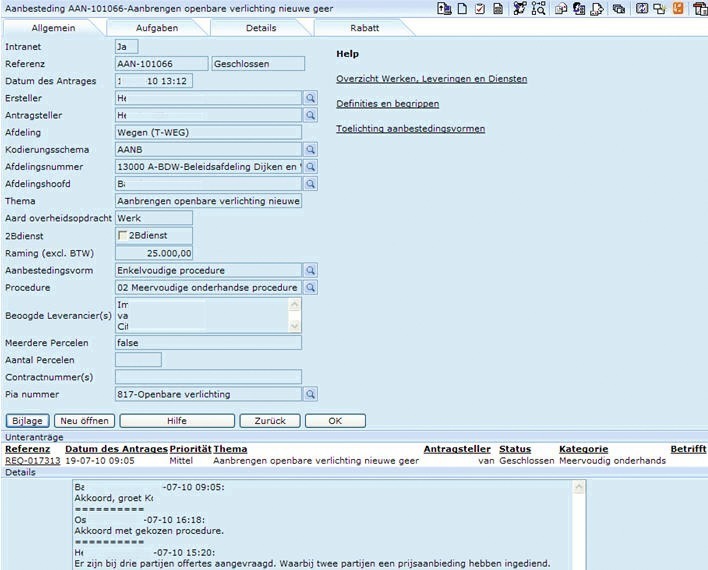Toggle the 2Bdienst checkbox
708x570 pixels.
[123, 236]
